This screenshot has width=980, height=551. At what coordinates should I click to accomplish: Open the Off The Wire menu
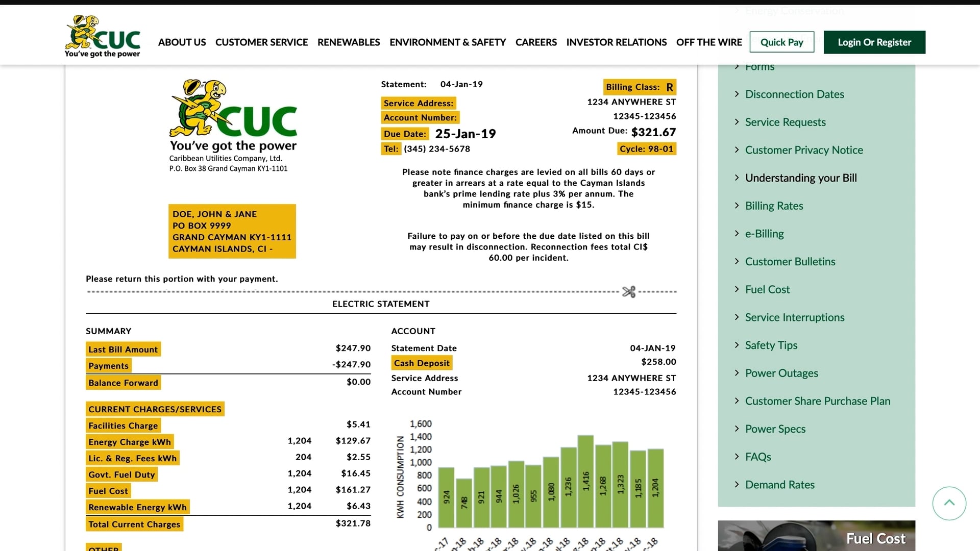[x=709, y=42]
